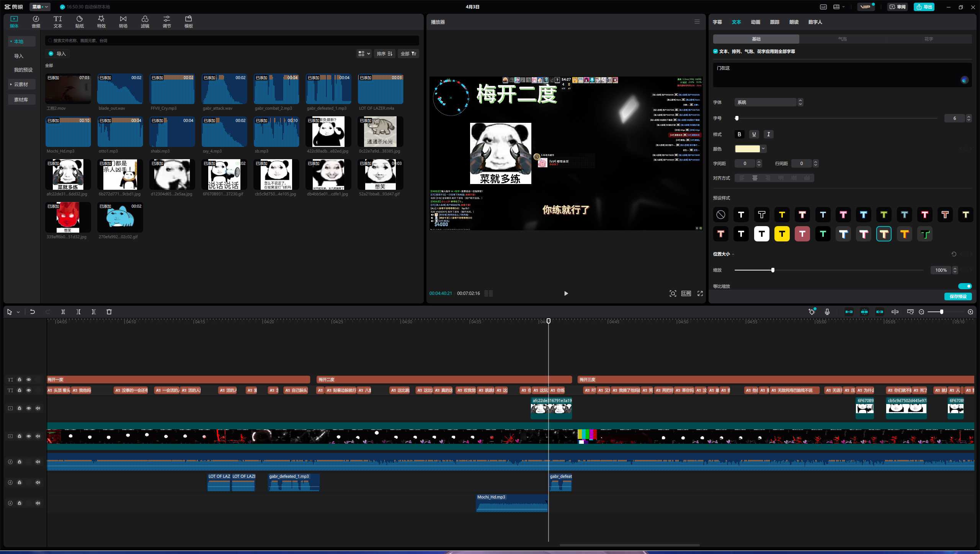Switch to the 朗读 tab

point(794,22)
